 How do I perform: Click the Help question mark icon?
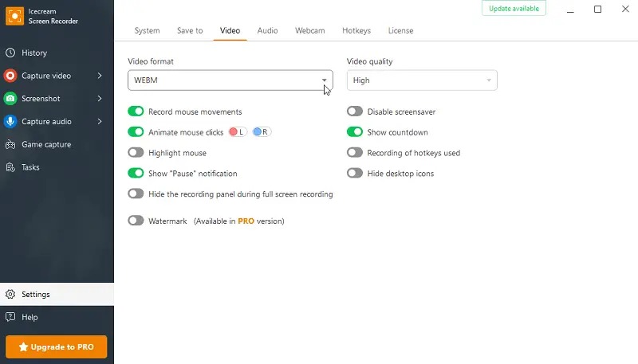pos(10,317)
